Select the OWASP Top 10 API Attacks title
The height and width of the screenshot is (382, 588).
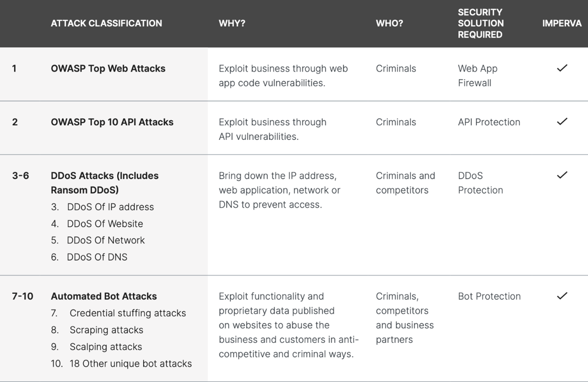[x=112, y=122]
